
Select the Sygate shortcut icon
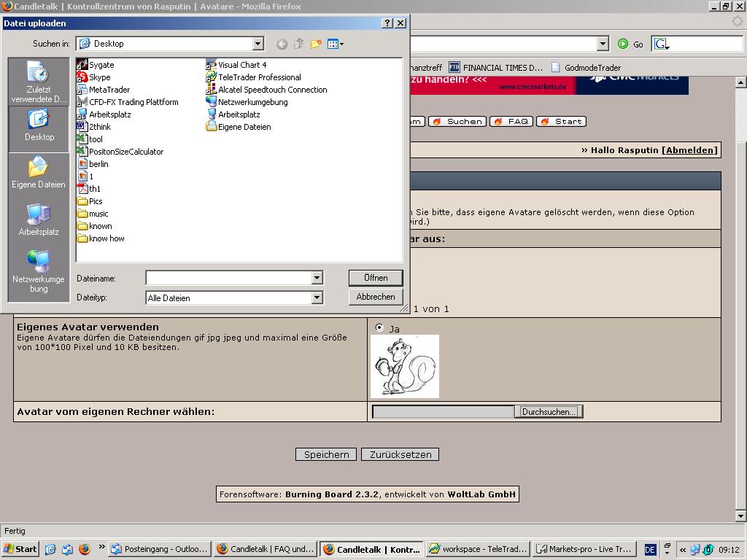point(82,65)
